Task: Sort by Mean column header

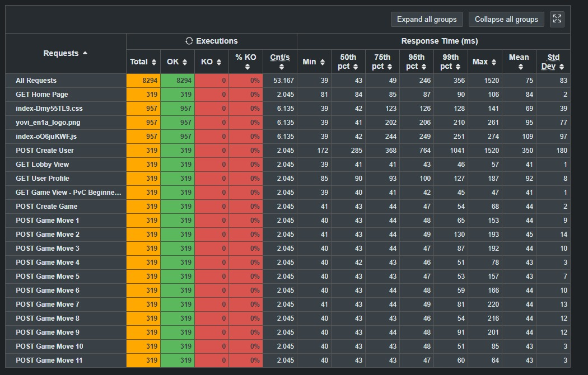Action: coord(519,62)
